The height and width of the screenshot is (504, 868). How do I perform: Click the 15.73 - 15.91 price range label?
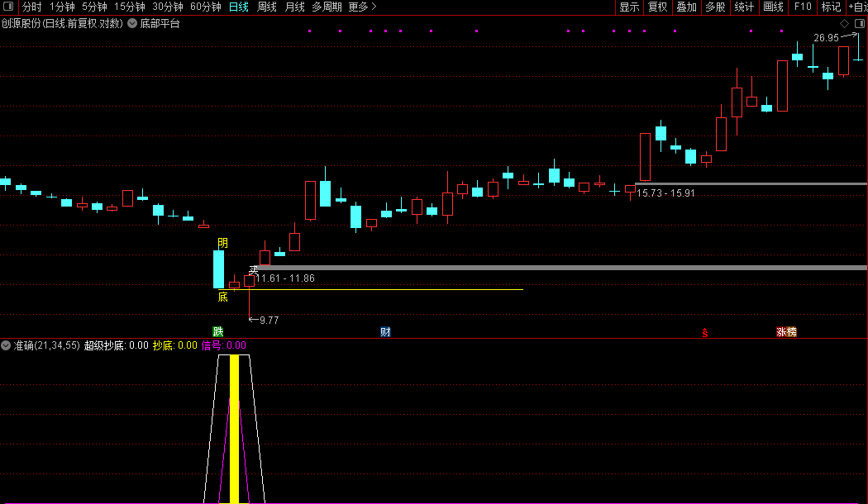pyautogui.click(x=665, y=193)
